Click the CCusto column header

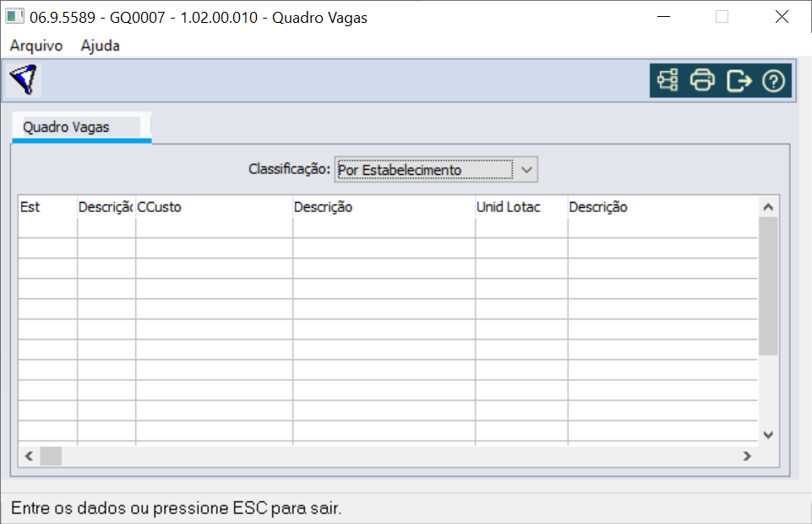click(x=214, y=207)
